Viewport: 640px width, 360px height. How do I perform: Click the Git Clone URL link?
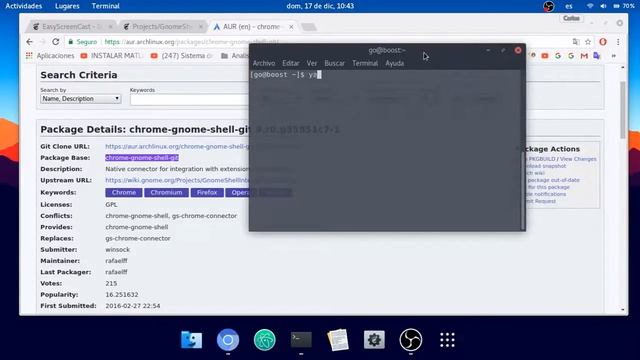tap(177, 146)
